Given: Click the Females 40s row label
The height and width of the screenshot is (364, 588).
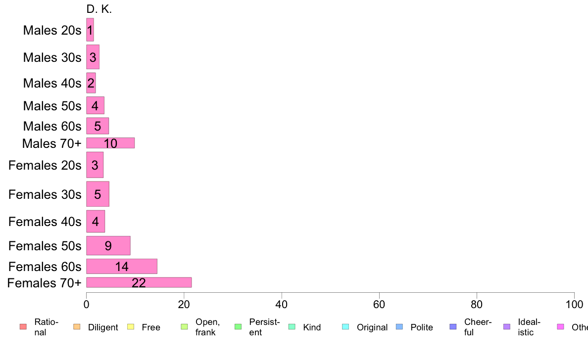Looking at the screenshot, I should click(45, 221).
